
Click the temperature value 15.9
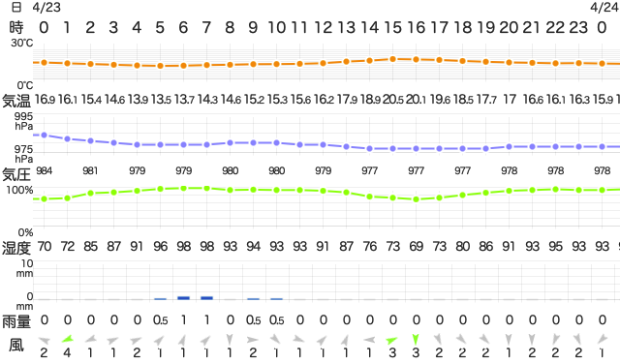[603, 99]
